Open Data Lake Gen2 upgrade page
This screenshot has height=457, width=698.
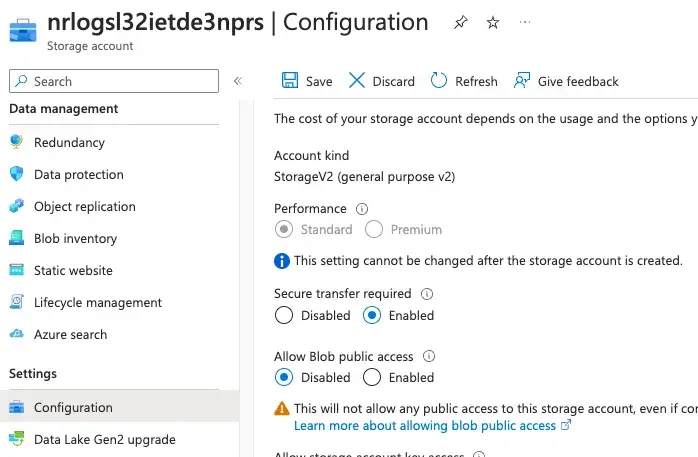pos(104,439)
